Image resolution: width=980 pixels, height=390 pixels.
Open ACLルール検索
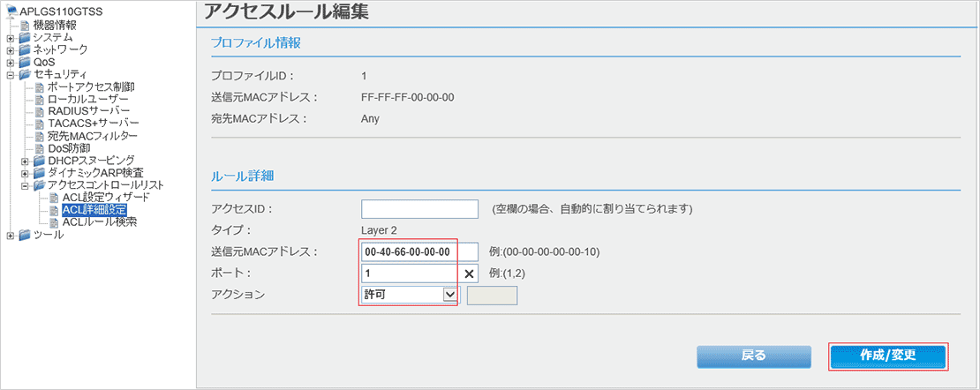pos(100,221)
